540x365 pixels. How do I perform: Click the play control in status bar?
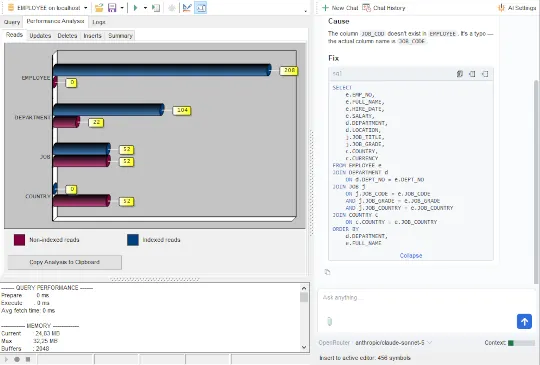(6, 359)
